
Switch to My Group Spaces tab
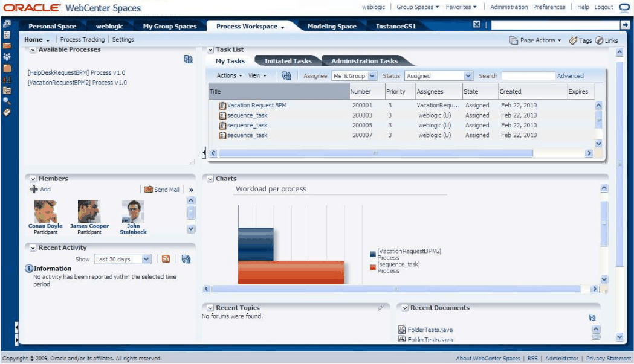170,27
